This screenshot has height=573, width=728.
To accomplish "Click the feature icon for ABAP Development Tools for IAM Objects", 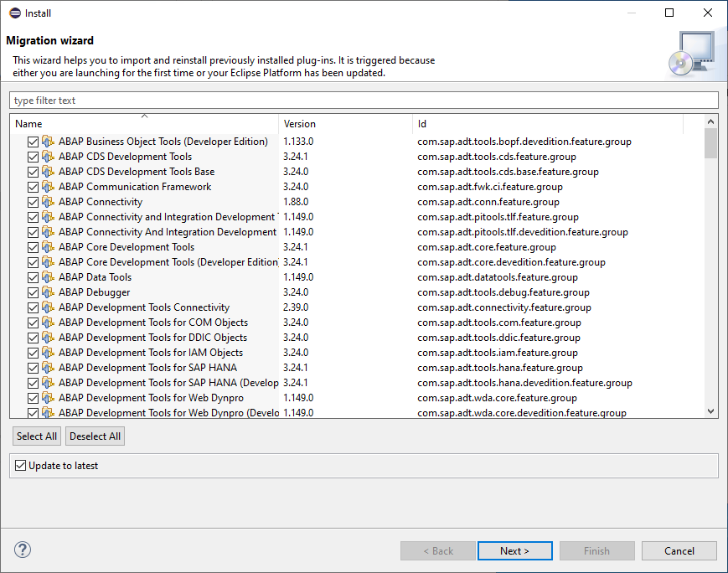I will [48, 353].
